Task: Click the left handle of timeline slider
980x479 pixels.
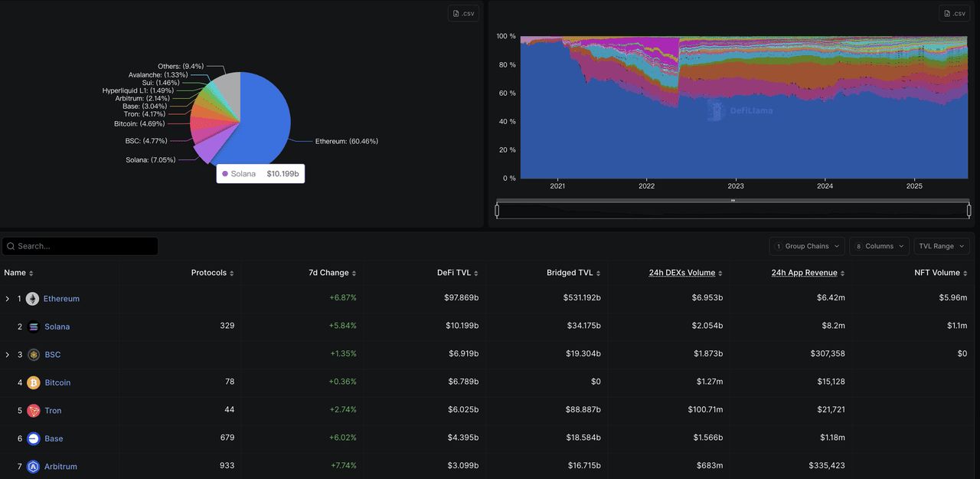Action: pyautogui.click(x=498, y=210)
